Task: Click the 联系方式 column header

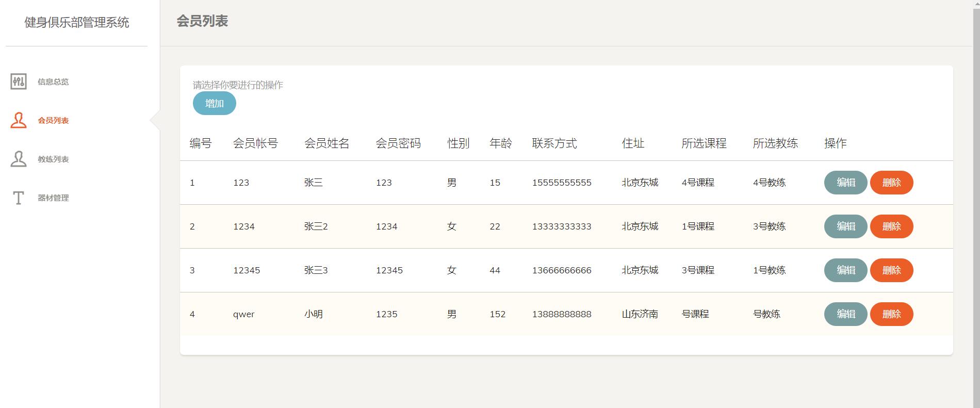Action: [x=554, y=143]
